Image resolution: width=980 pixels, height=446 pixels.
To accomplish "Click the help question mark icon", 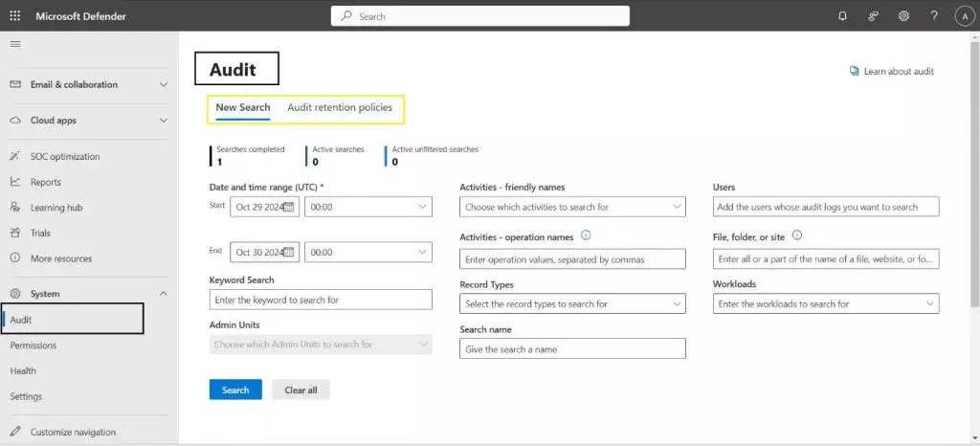I will [x=934, y=16].
